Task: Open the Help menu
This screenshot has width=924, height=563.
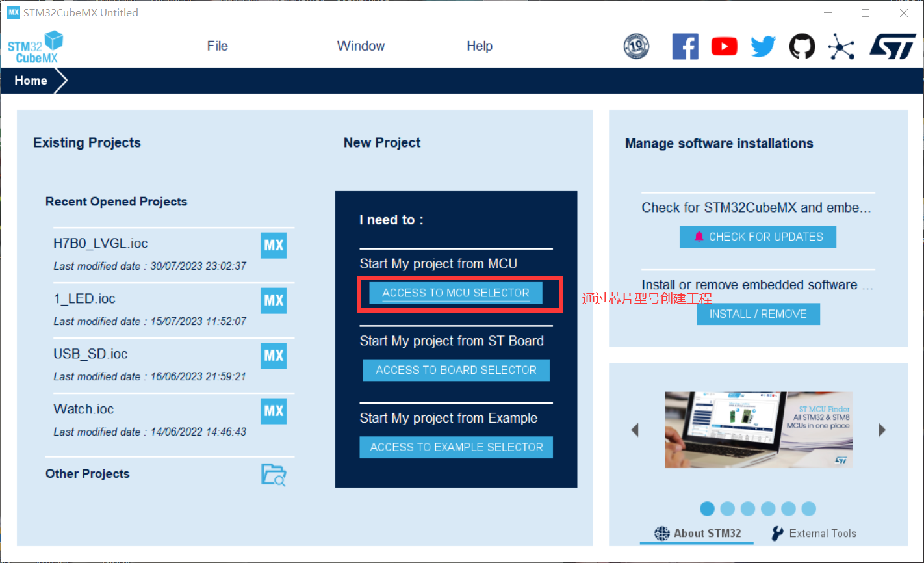Action: pos(480,46)
